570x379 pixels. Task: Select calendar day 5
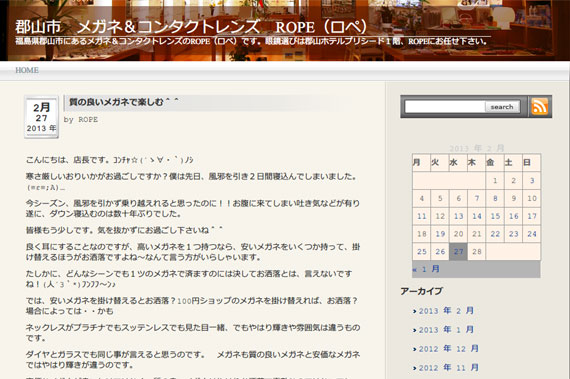pyautogui.click(x=440, y=198)
